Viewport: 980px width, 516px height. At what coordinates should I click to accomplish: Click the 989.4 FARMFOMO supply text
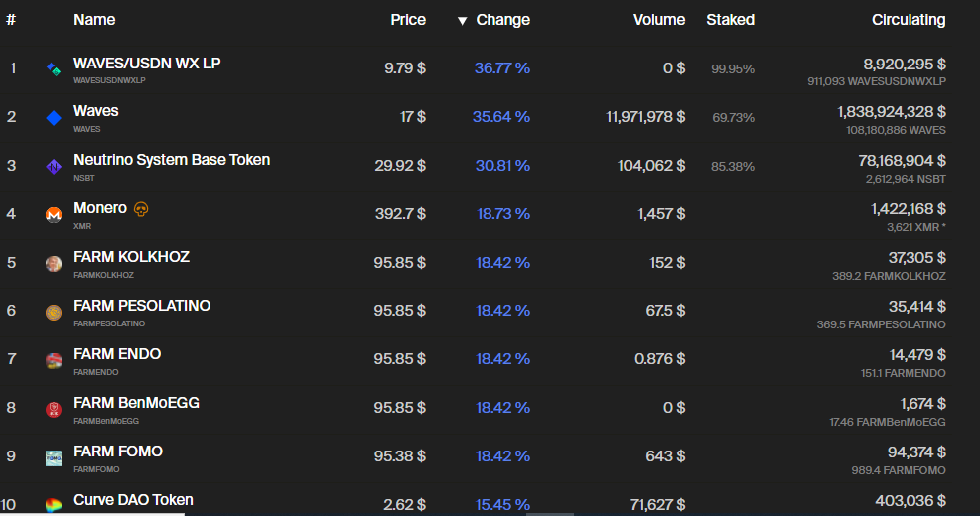(x=899, y=470)
